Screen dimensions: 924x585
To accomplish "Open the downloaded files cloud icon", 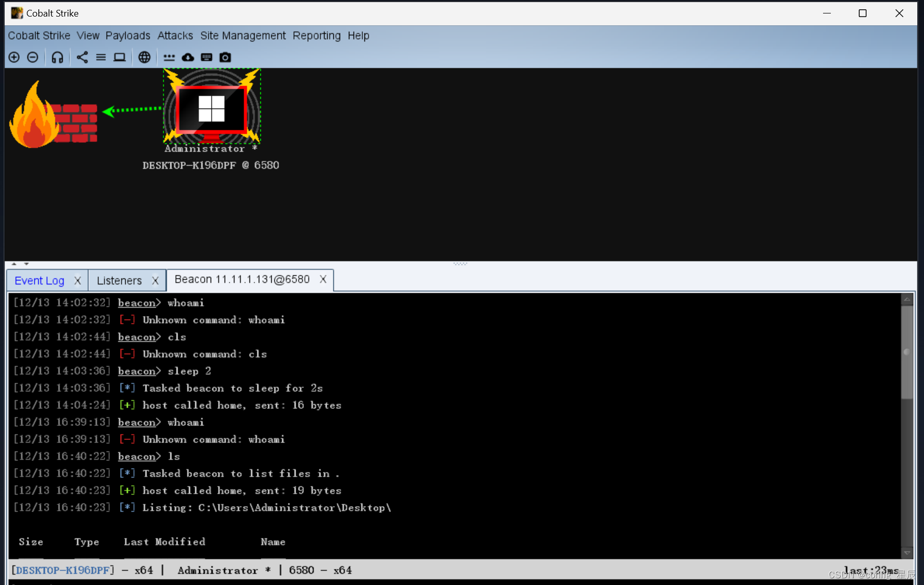I will pos(188,57).
